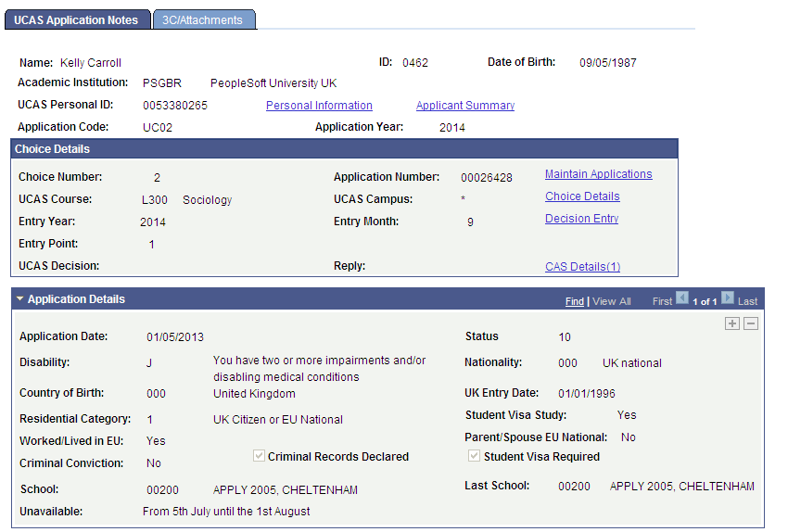Viewport: 788px width, 532px height.
Task: Open the Personal Information link
Action: pyautogui.click(x=319, y=106)
